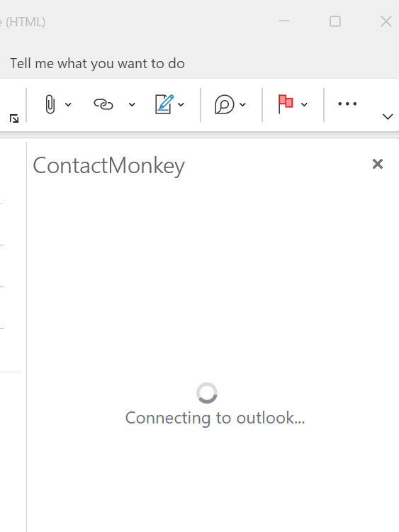399x532 pixels.
Task: Expand the Link dropdown arrow
Action: [x=132, y=104]
